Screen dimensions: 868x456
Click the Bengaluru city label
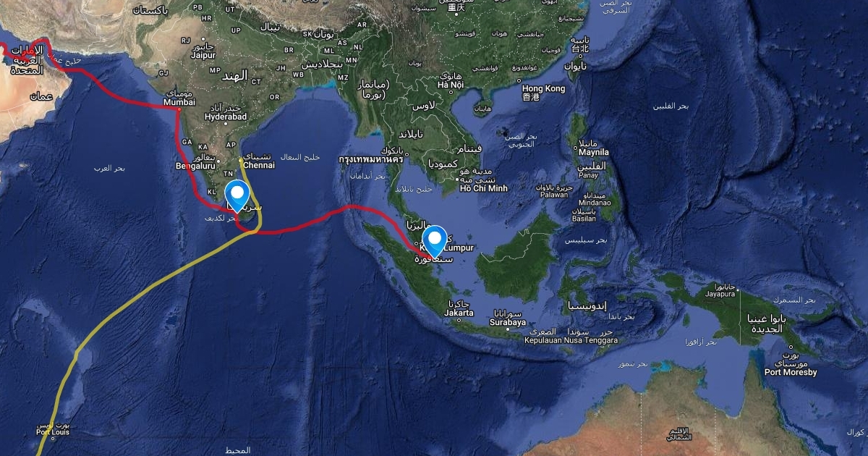pos(192,166)
